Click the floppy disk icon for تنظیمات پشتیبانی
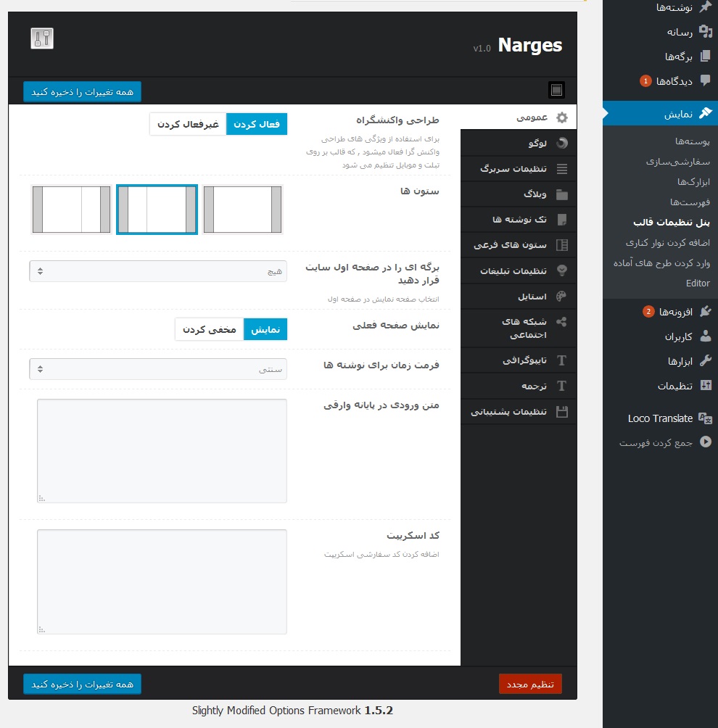 point(561,412)
